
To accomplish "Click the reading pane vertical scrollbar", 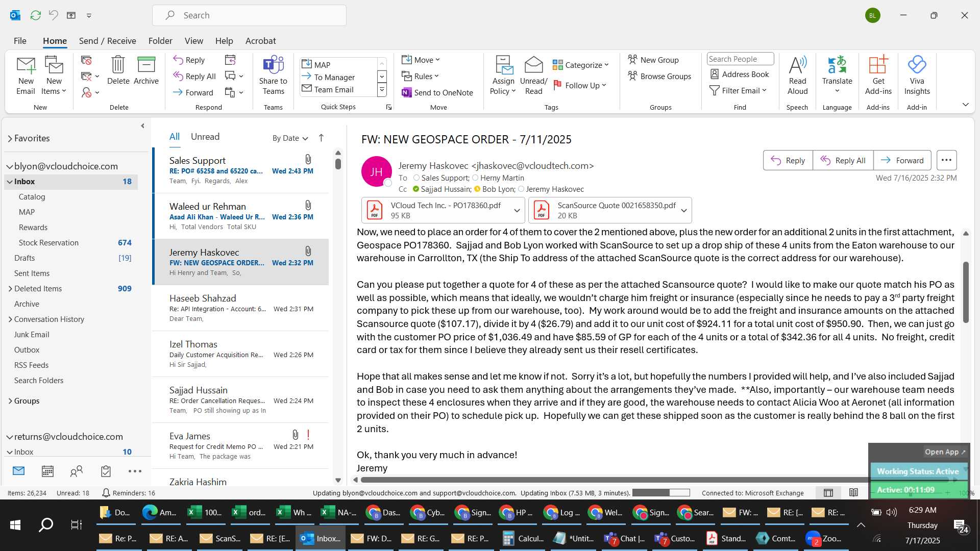I will pos(966,292).
